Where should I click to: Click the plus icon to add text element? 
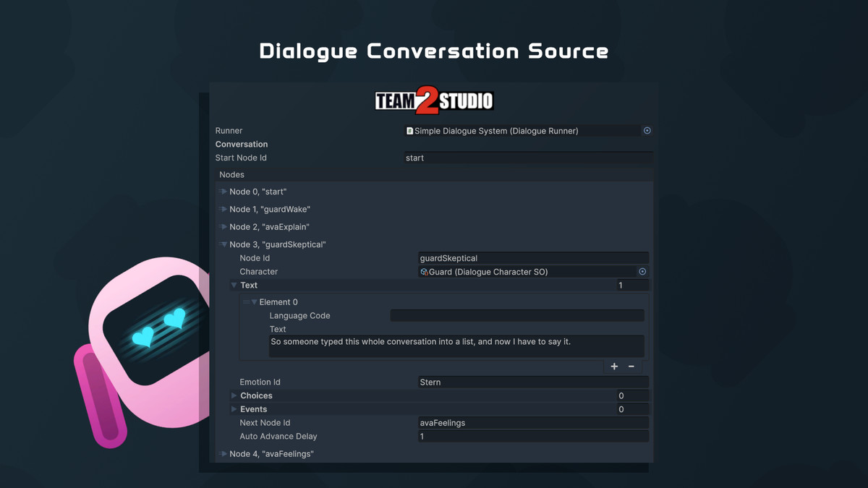[x=614, y=367]
